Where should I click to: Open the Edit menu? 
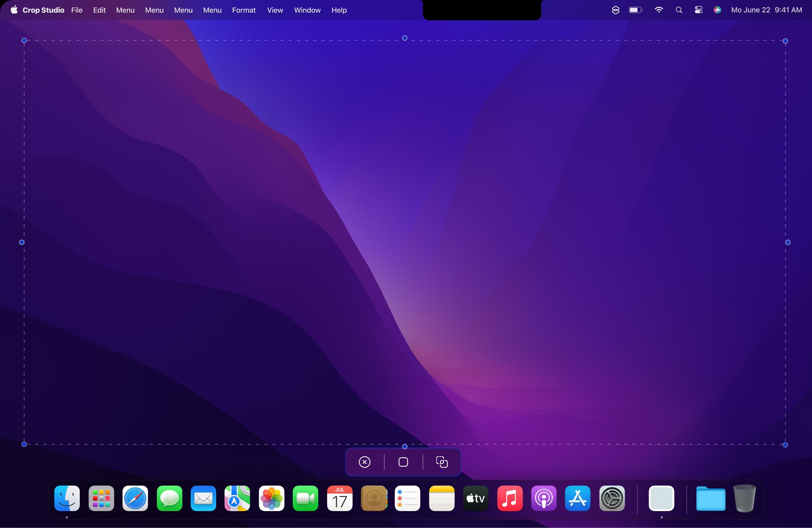tap(99, 10)
